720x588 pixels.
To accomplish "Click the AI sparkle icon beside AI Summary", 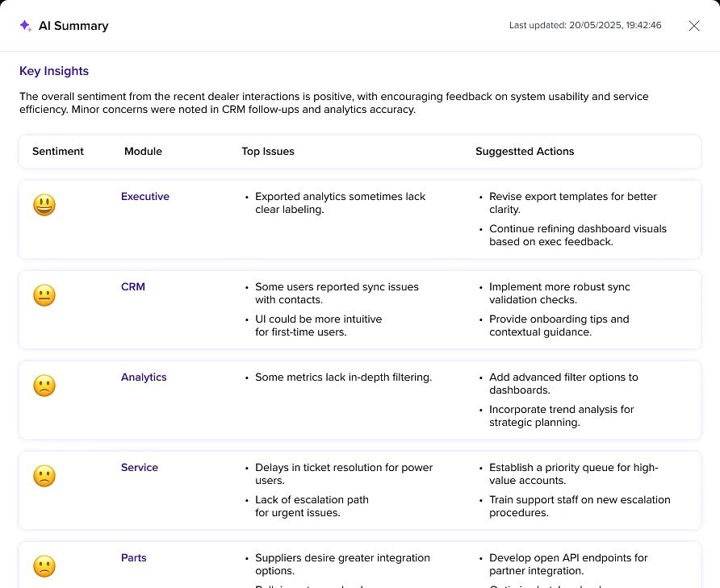I will coord(26,26).
